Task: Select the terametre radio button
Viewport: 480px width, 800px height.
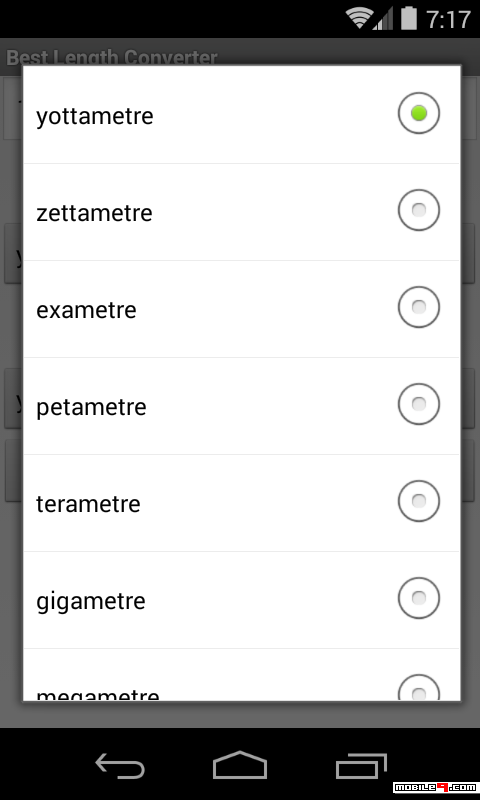Action: (418, 501)
